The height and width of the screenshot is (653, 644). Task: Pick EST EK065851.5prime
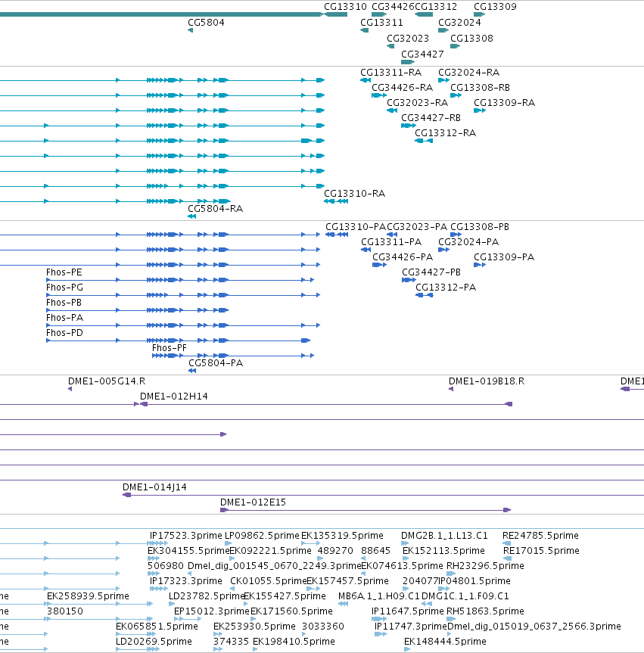click(157, 627)
